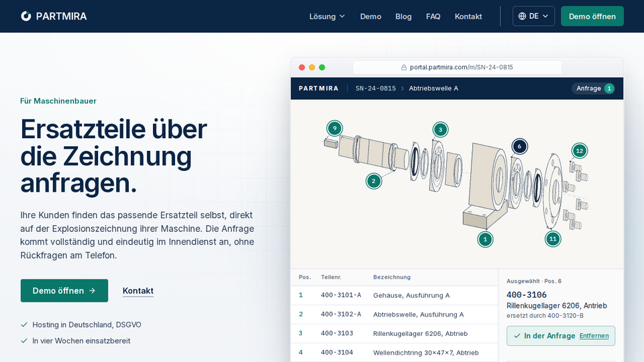The width and height of the screenshot is (644, 362).
Task: Click the SN-24-0815 breadcrumb
Action: (376, 88)
